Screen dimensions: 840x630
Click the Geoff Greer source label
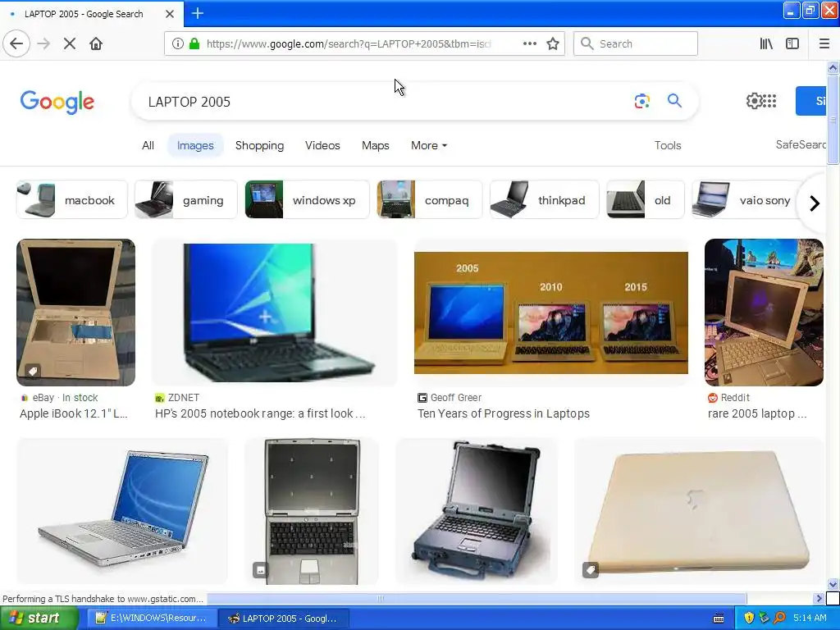tap(456, 398)
